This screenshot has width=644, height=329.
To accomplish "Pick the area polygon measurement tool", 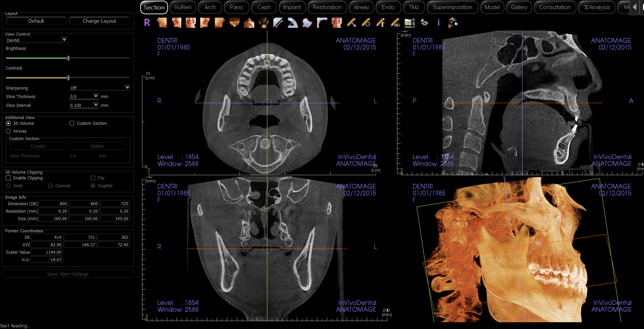I will click(x=307, y=23).
